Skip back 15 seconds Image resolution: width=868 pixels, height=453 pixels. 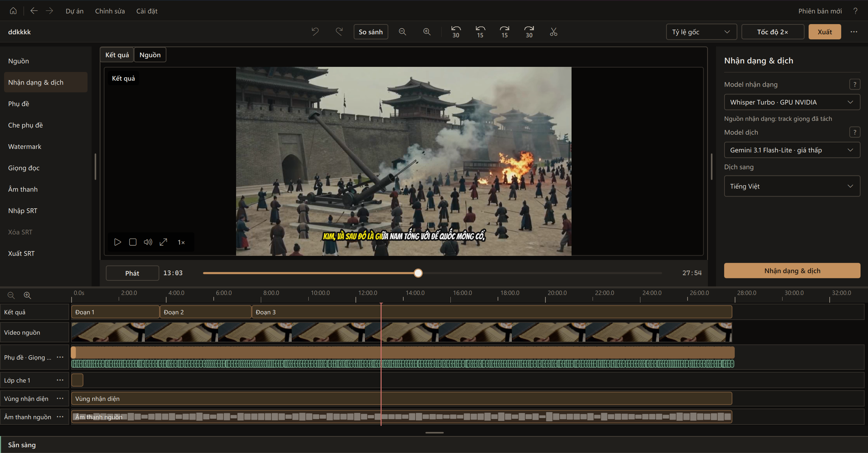[480, 32]
